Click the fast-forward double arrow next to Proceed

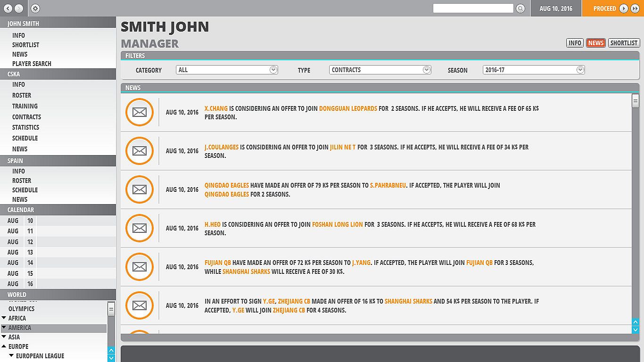coord(635,8)
